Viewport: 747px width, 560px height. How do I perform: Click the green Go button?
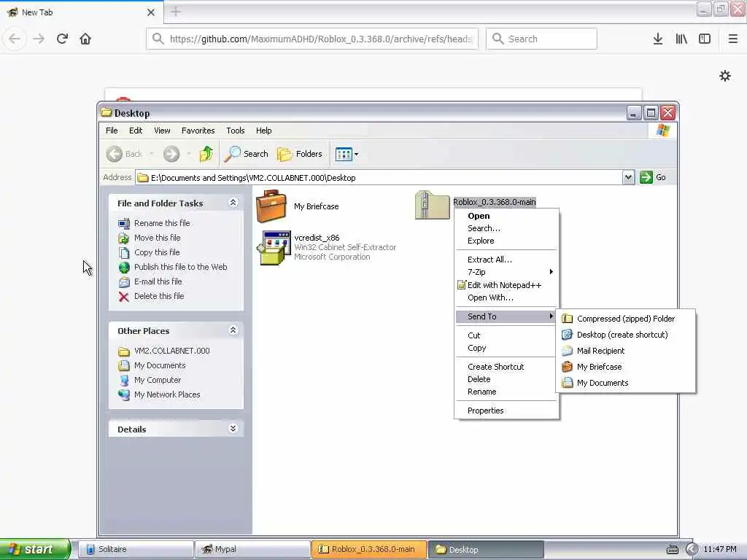pos(653,177)
